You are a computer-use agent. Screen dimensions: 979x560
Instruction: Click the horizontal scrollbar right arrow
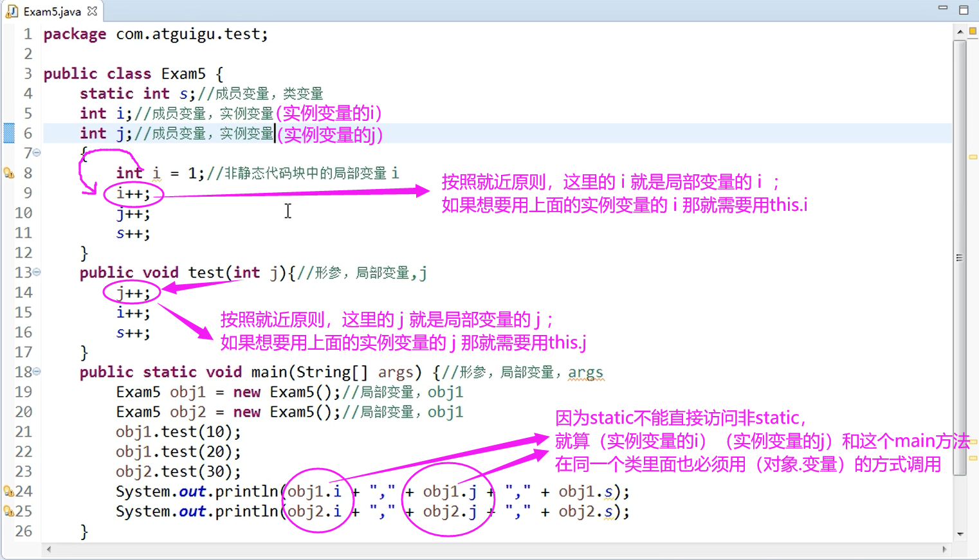(x=944, y=549)
